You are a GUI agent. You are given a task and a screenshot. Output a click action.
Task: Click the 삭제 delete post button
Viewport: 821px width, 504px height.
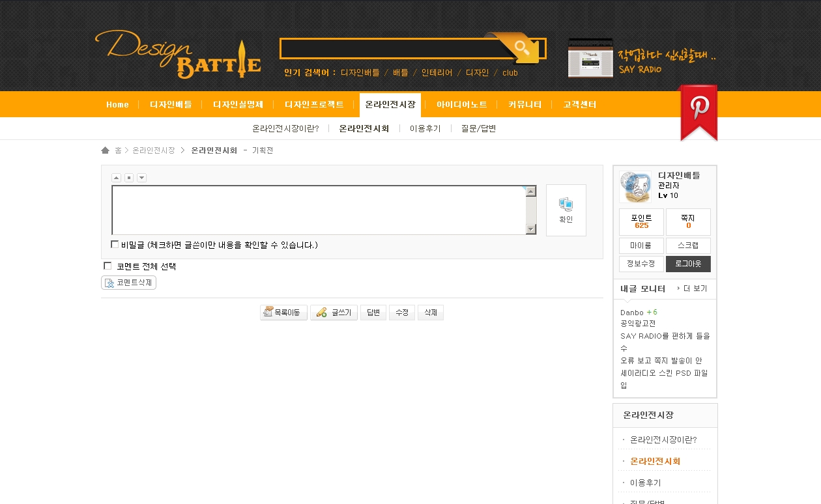tap(431, 313)
